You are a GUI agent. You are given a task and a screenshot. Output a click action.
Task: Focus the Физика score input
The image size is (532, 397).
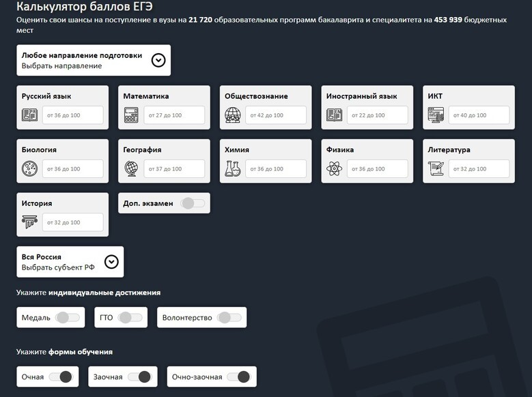[x=377, y=168]
